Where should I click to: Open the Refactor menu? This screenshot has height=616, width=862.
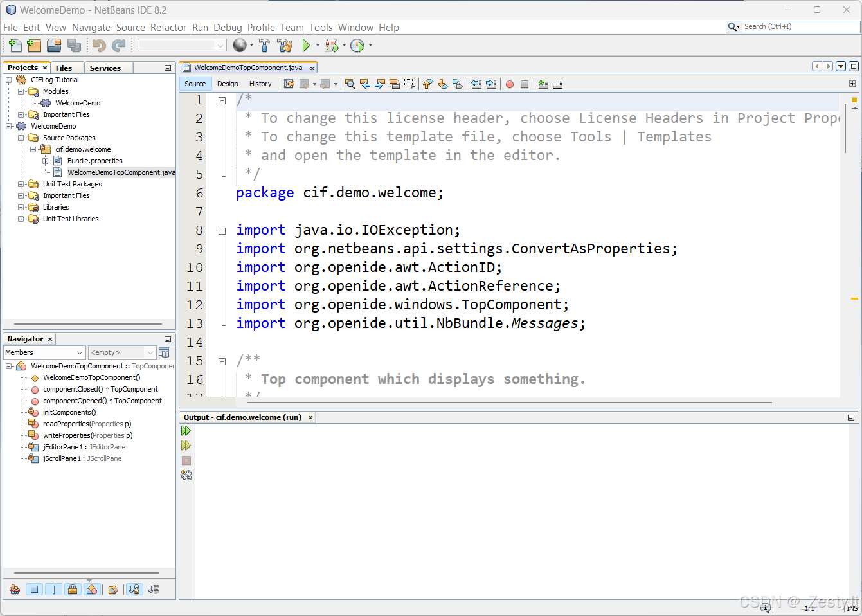tap(168, 28)
